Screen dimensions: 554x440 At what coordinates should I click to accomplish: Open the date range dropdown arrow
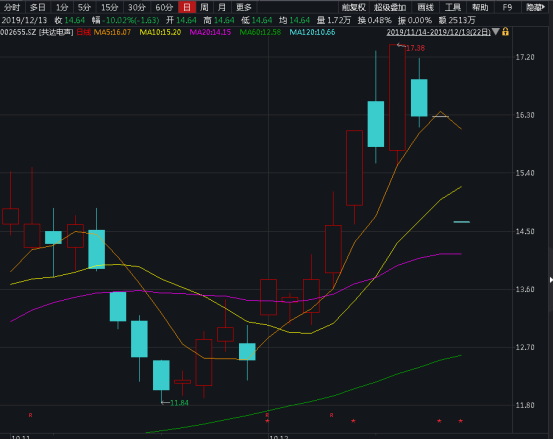(496, 32)
